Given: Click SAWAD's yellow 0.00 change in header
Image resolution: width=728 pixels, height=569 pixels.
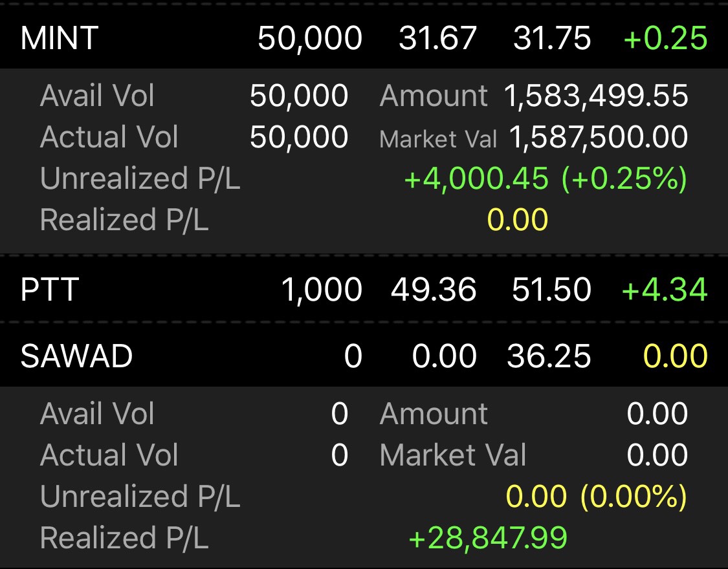Looking at the screenshot, I should pyautogui.click(x=676, y=356).
